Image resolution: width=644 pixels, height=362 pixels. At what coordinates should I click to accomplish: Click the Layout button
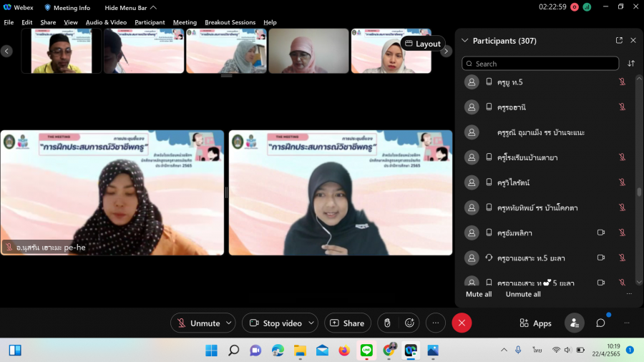pos(422,44)
